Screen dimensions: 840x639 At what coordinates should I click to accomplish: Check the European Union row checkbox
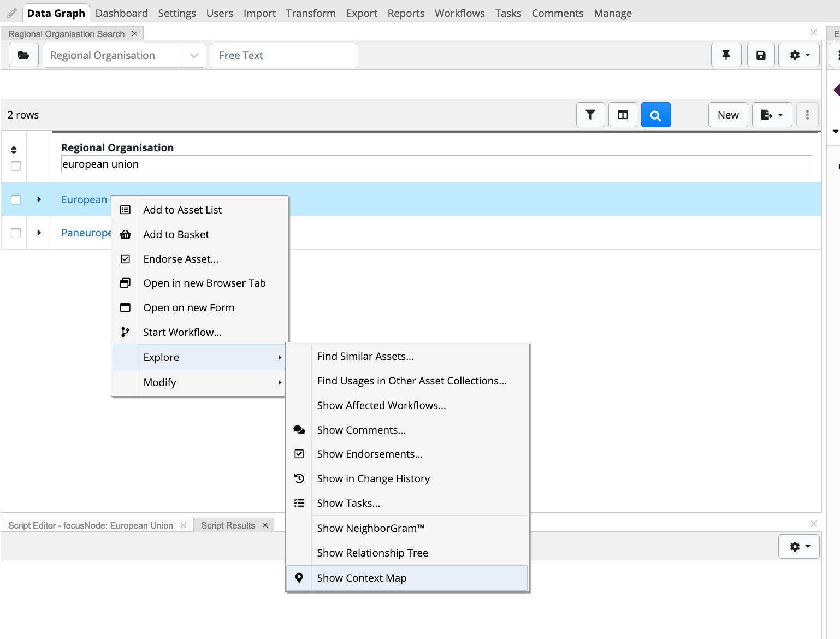tap(16, 200)
